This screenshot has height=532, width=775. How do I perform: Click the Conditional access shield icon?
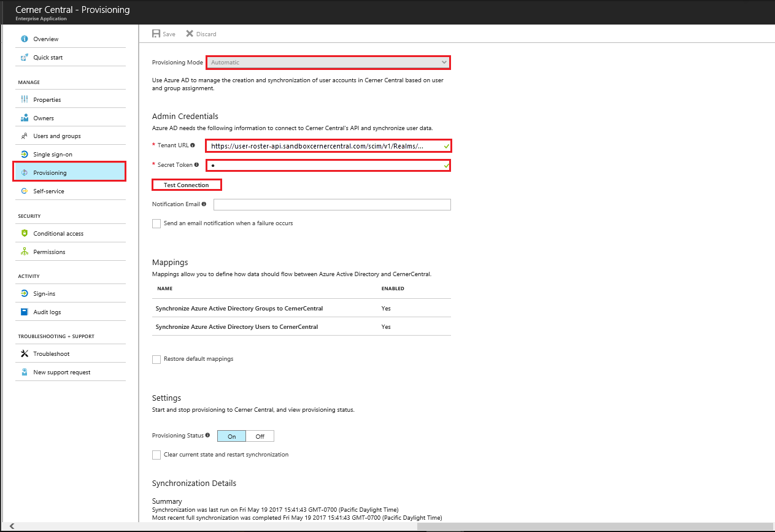(x=25, y=233)
